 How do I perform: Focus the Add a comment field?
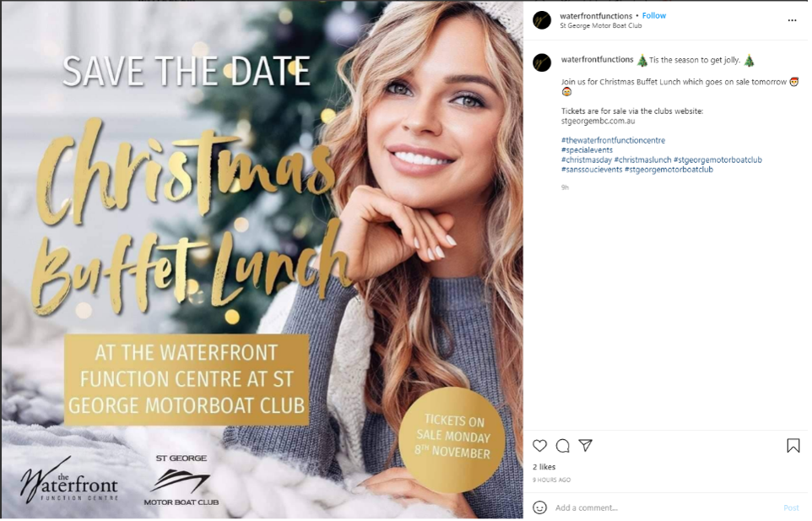665,508
